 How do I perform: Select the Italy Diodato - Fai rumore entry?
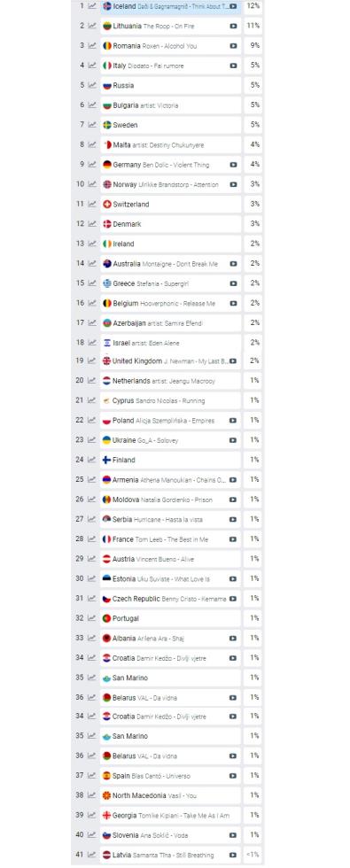(x=170, y=66)
